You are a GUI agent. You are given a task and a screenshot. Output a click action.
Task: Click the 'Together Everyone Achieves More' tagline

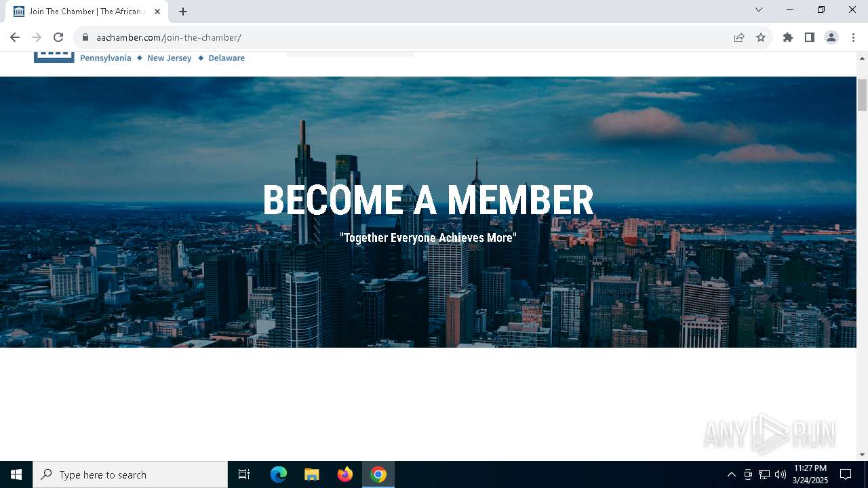[x=428, y=238]
